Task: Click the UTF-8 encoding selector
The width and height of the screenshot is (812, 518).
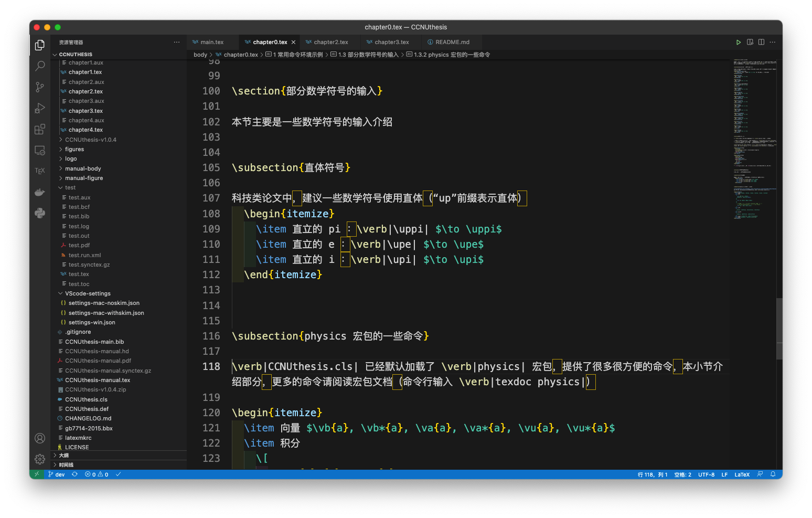Action: coord(706,474)
